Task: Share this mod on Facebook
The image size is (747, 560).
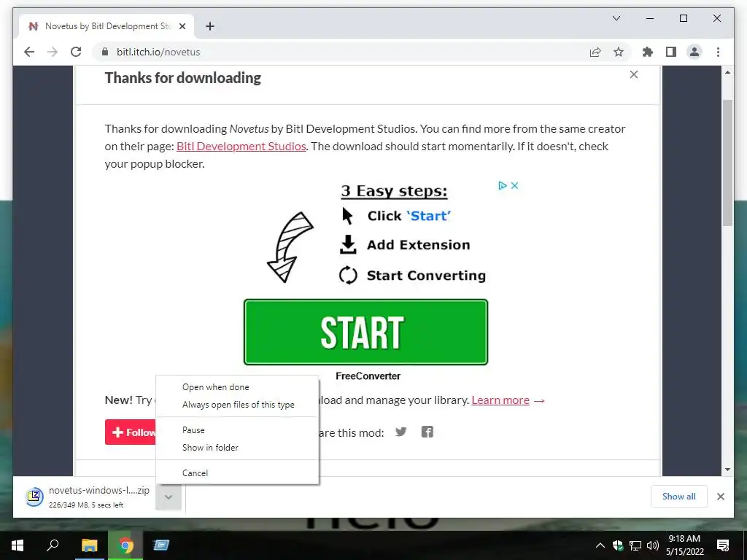Action: pyautogui.click(x=427, y=432)
